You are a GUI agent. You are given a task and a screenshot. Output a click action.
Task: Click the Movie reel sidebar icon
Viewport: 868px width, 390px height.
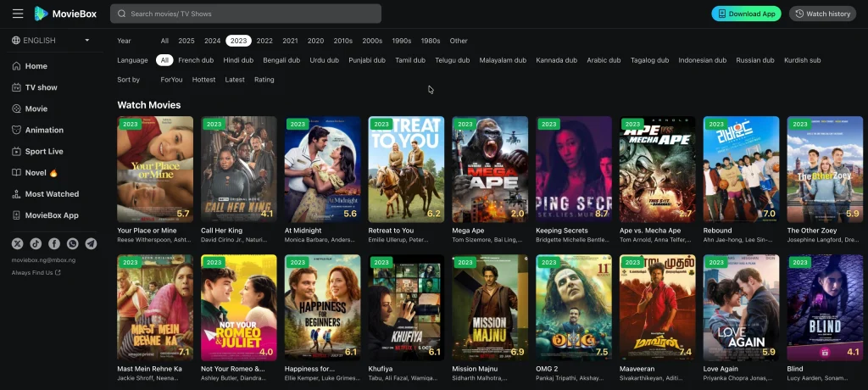[16, 109]
